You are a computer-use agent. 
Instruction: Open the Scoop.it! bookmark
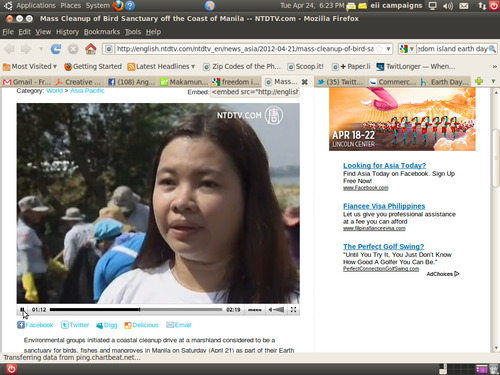(306, 67)
